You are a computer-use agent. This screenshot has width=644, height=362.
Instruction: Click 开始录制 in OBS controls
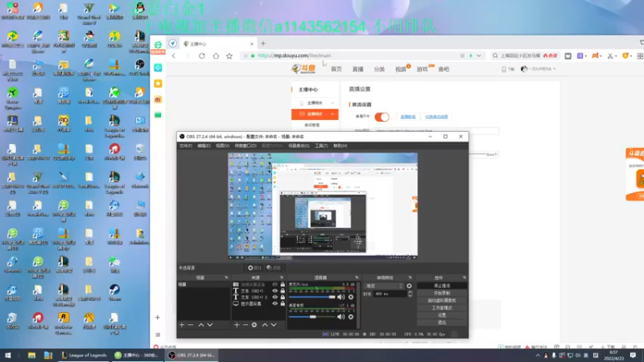click(x=442, y=293)
